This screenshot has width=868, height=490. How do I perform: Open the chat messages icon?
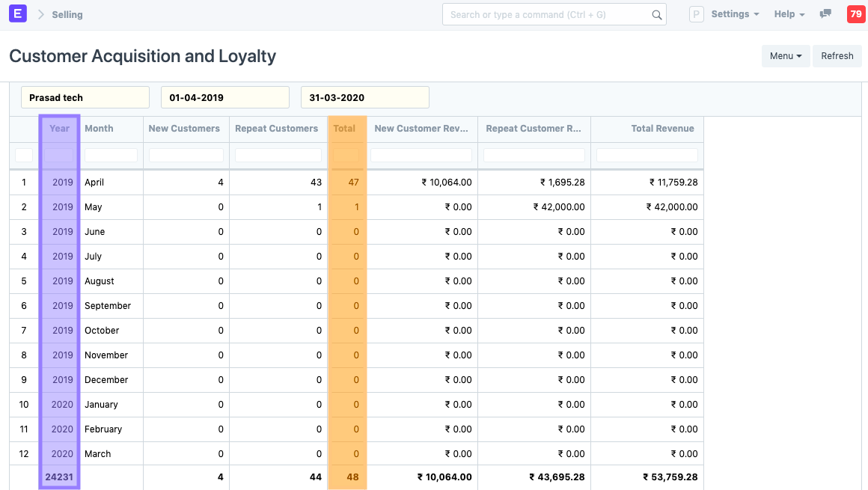pyautogui.click(x=825, y=14)
